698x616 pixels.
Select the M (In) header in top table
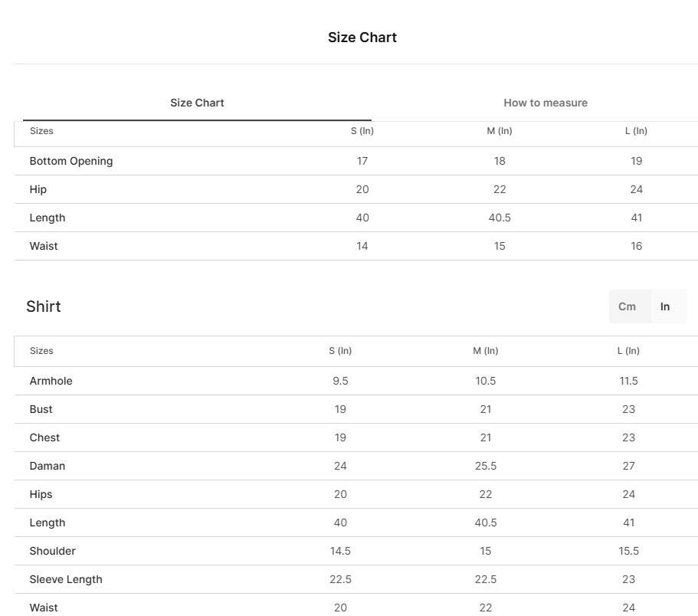[x=500, y=131]
